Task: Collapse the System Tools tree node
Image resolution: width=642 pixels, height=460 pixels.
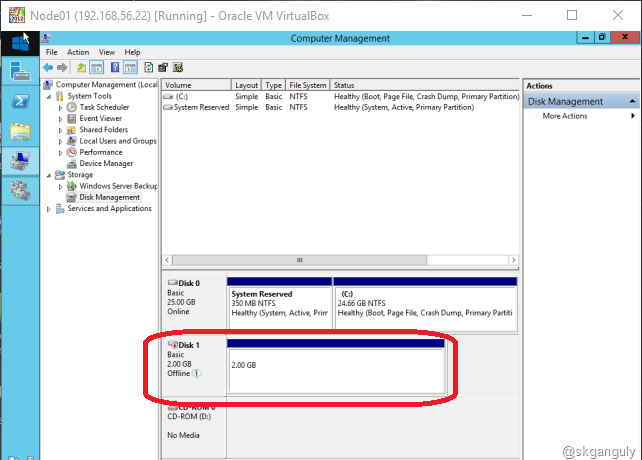Action: tap(49, 97)
